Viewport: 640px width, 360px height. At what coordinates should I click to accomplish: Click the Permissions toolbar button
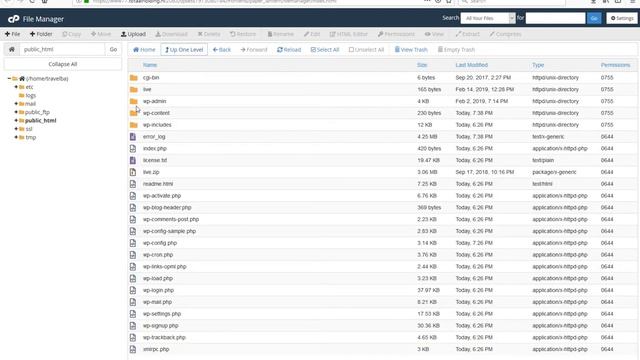click(396, 34)
